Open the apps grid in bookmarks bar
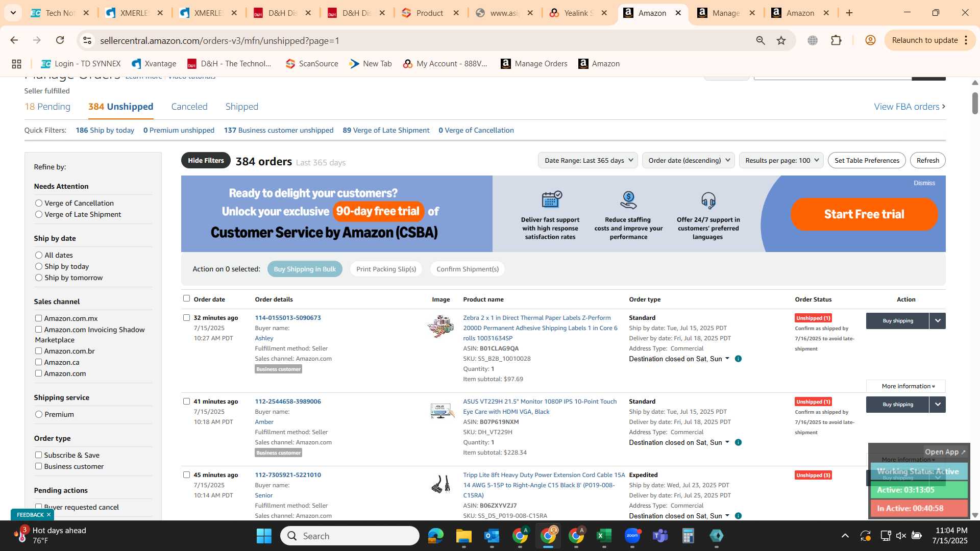This screenshot has height=551, width=980. [x=16, y=64]
